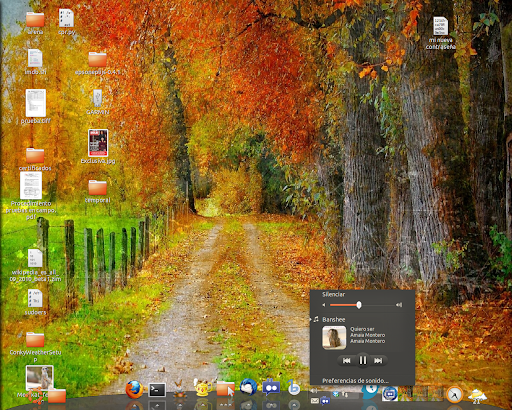Click the Quiero ser album art

tap(334, 338)
